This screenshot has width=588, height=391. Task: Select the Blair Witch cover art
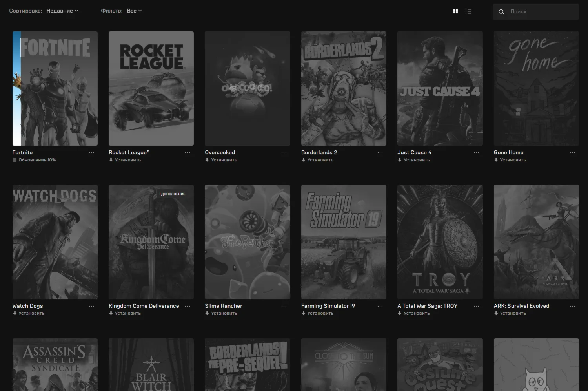151,365
